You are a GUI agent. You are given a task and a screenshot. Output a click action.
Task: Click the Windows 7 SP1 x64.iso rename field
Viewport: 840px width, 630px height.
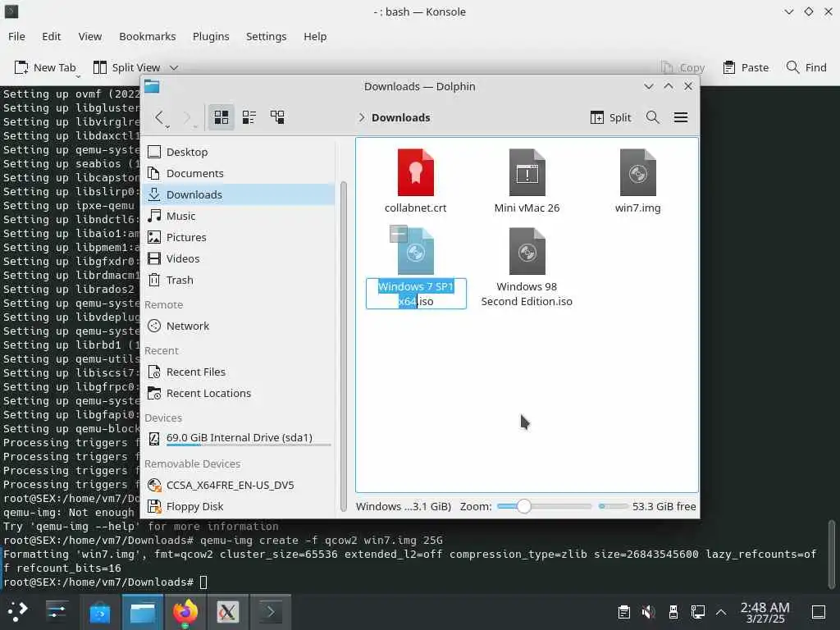(x=416, y=294)
